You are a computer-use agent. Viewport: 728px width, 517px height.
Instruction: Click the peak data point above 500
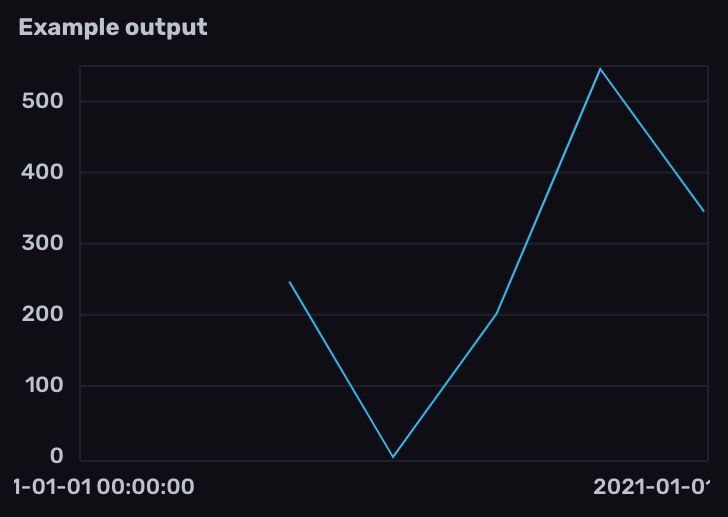[600, 69]
